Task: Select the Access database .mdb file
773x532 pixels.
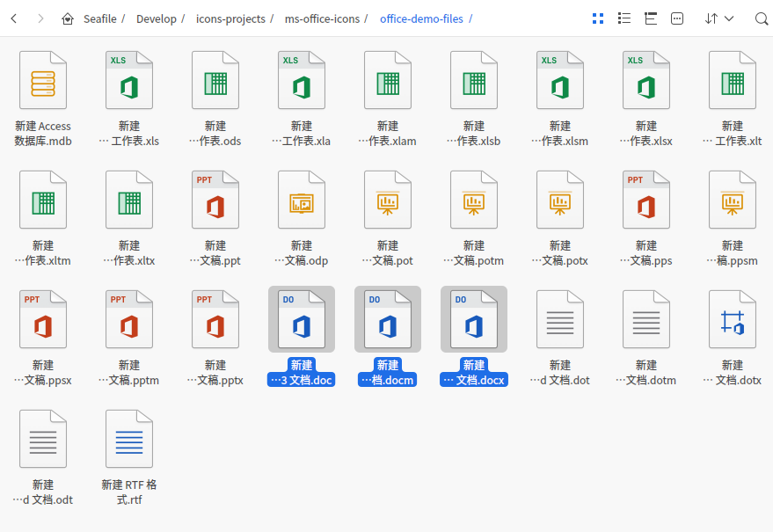Action: [43, 80]
